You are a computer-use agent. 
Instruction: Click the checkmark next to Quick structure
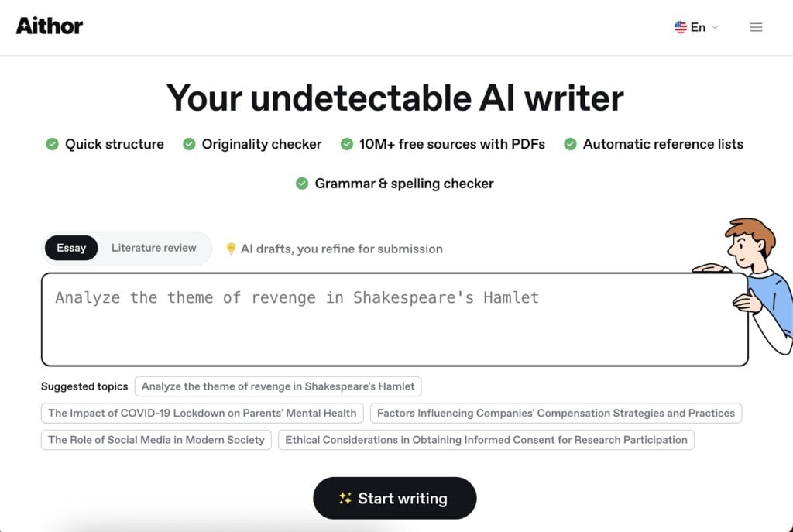tap(53, 144)
